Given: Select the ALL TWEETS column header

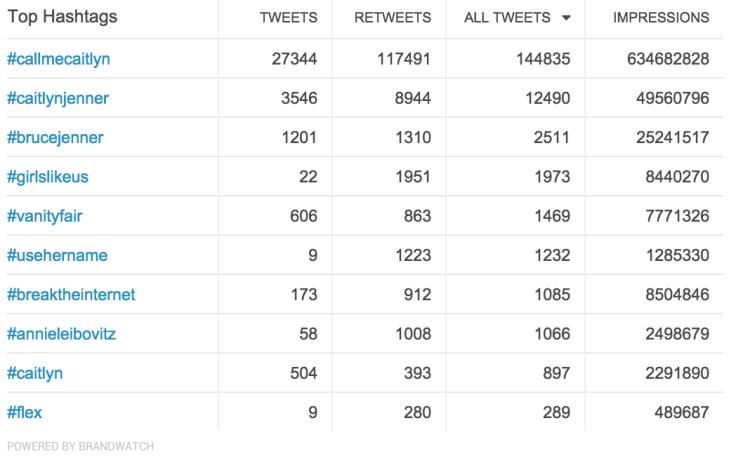Looking at the screenshot, I should click(x=507, y=18).
